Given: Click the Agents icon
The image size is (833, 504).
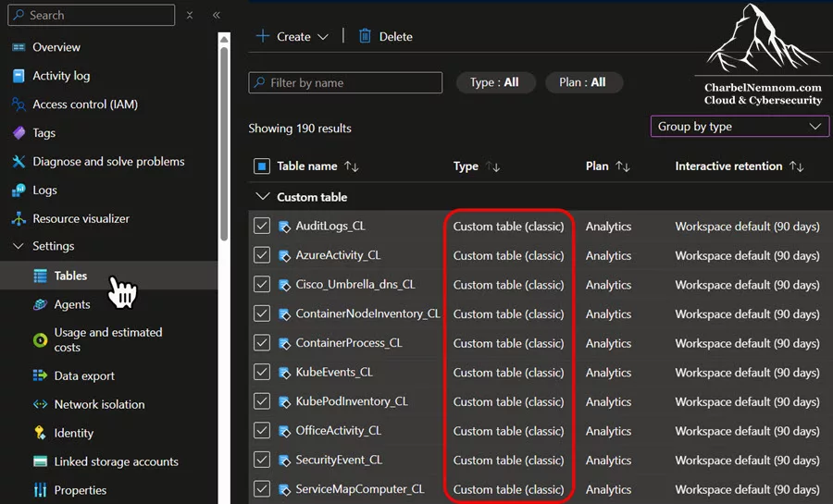Looking at the screenshot, I should click(41, 304).
